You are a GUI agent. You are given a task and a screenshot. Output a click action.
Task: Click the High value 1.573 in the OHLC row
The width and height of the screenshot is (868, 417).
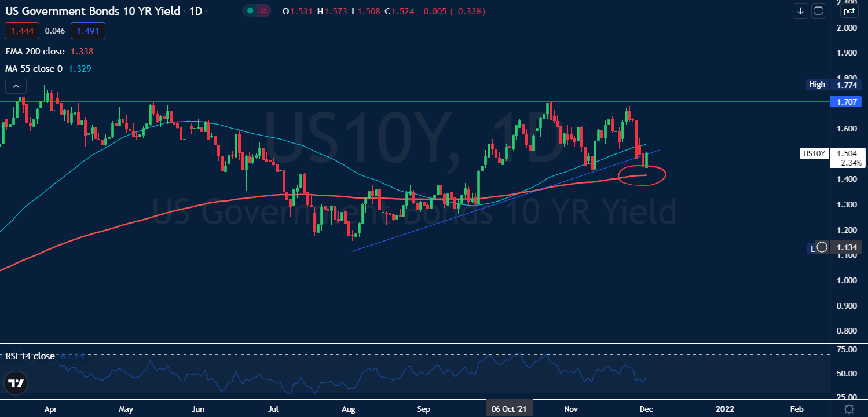click(336, 12)
